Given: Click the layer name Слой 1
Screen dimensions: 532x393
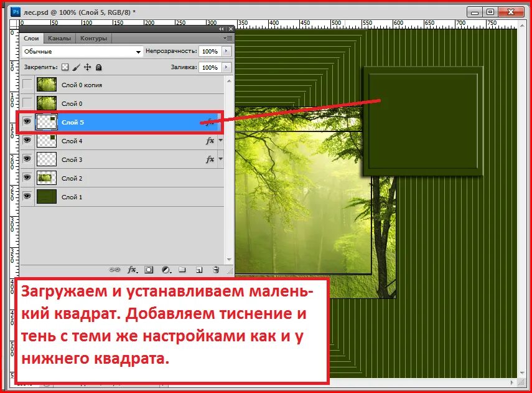Looking at the screenshot, I should coord(72,197).
